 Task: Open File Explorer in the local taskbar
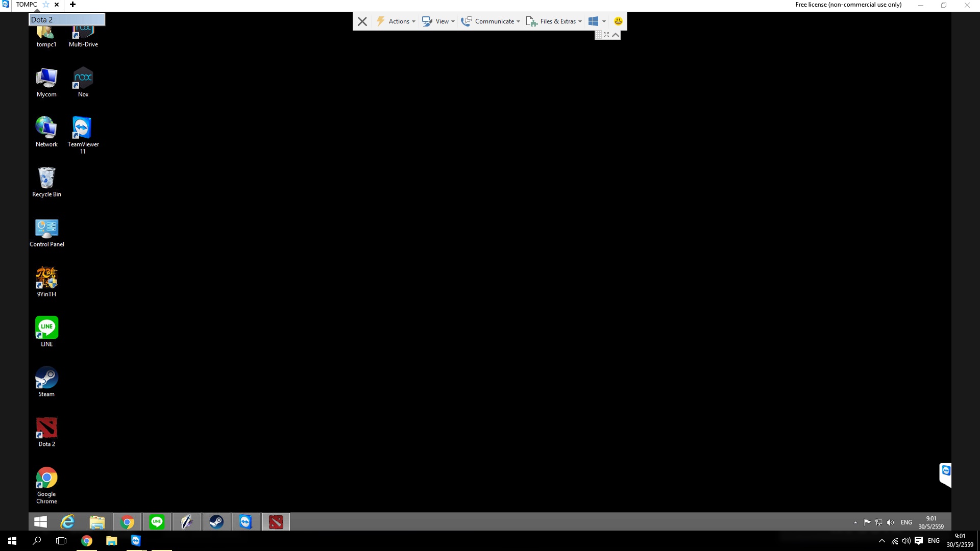pos(111,541)
